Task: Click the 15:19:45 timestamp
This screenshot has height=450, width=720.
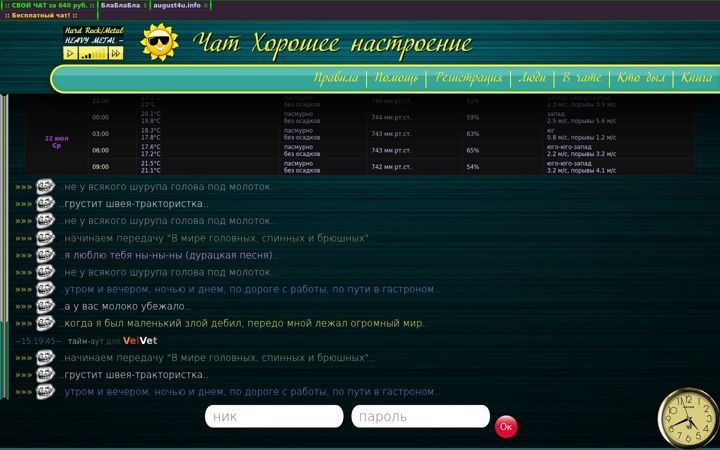Action: [38, 341]
